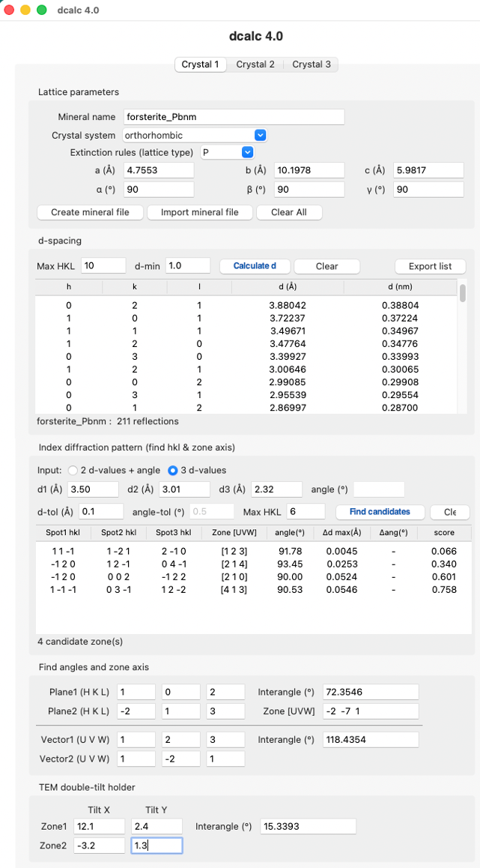
Task: Click the Plane2 H input field
Action: pyautogui.click(x=136, y=711)
